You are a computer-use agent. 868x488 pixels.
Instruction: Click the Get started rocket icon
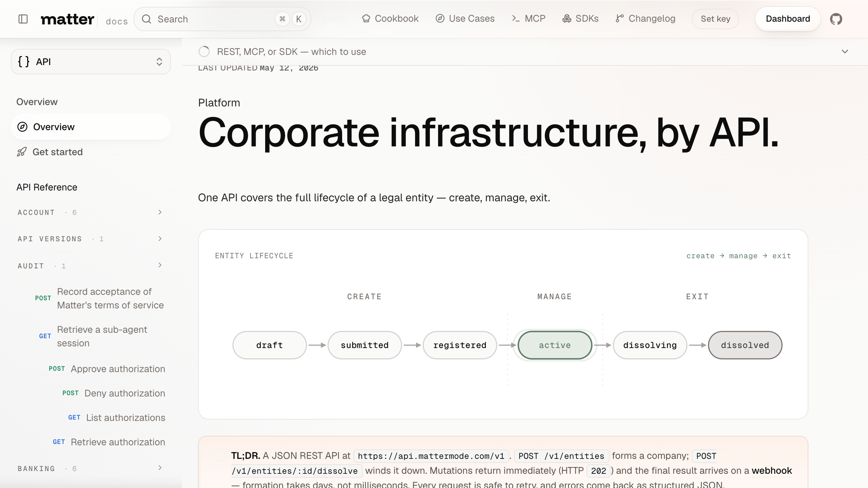tap(22, 152)
